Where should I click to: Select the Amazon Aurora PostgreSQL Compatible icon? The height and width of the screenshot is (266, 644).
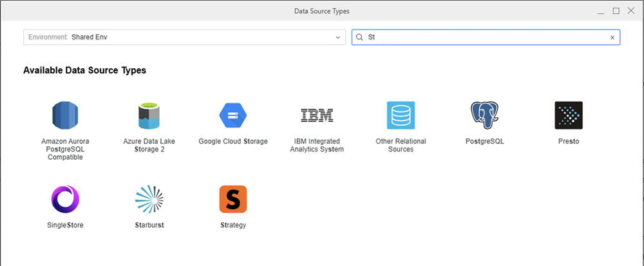pos(64,115)
